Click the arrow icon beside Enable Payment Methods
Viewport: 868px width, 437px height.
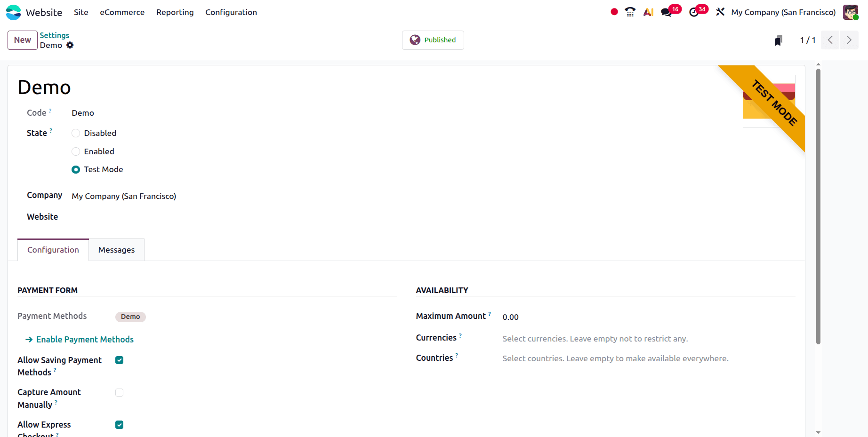click(29, 340)
